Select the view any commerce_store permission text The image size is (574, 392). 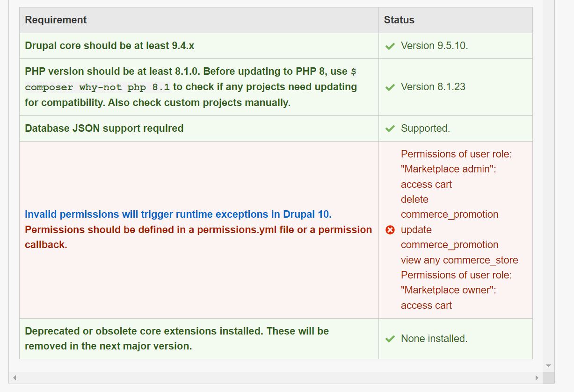point(459,260)
